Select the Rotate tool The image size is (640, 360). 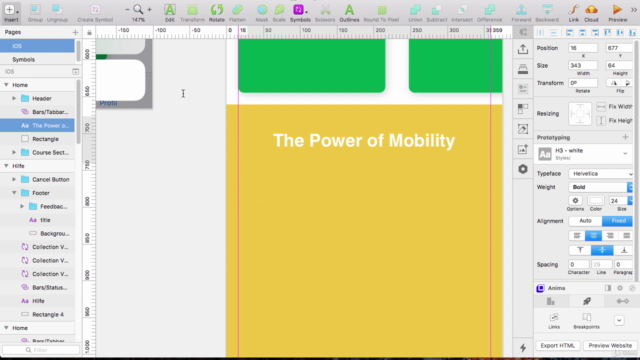(x=217, y=13)
